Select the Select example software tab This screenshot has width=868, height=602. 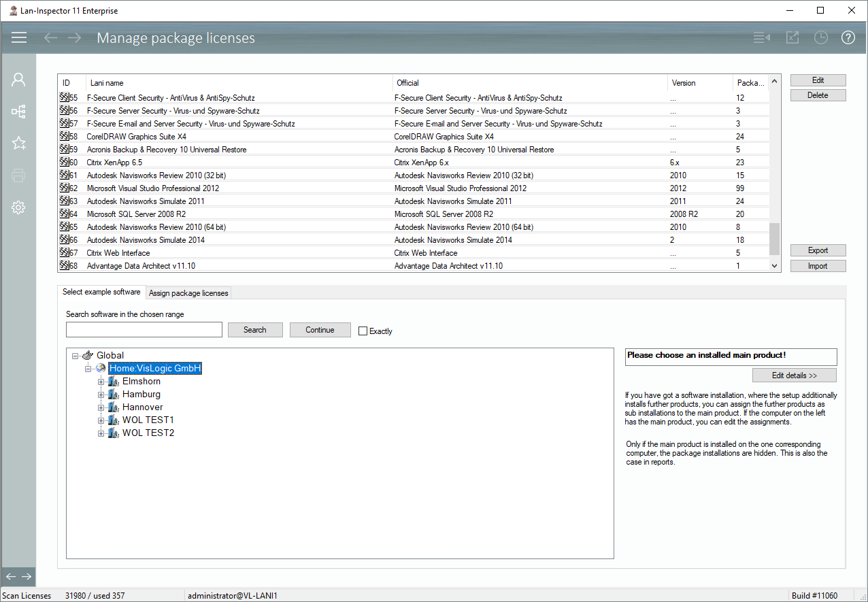101,292
